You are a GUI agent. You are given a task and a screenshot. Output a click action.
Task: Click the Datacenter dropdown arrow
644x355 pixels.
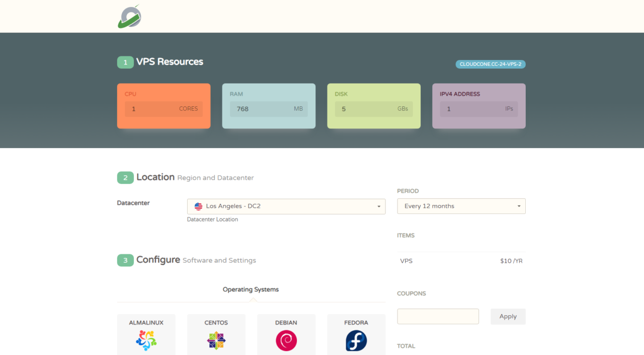[x=378, y=206]
